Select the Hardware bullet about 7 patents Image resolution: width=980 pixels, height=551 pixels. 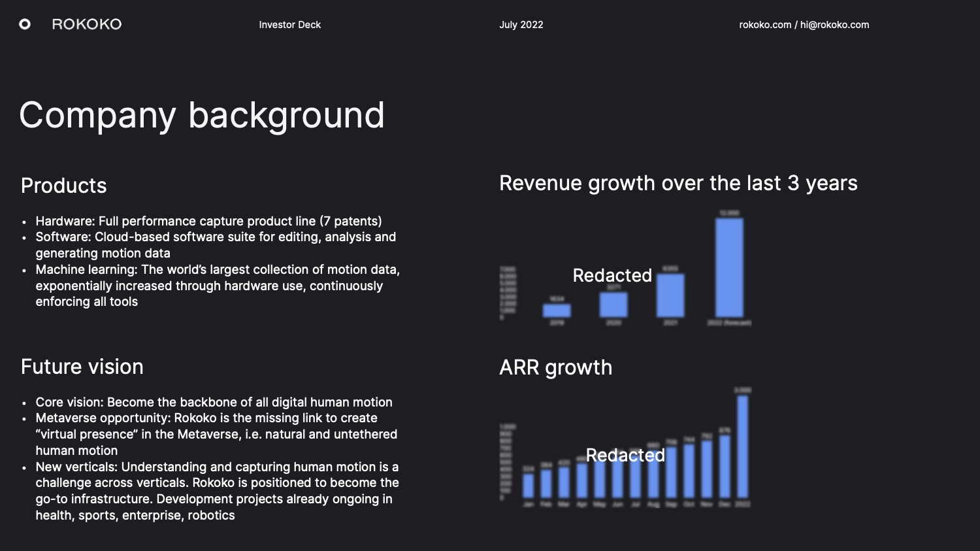(208, 221)
